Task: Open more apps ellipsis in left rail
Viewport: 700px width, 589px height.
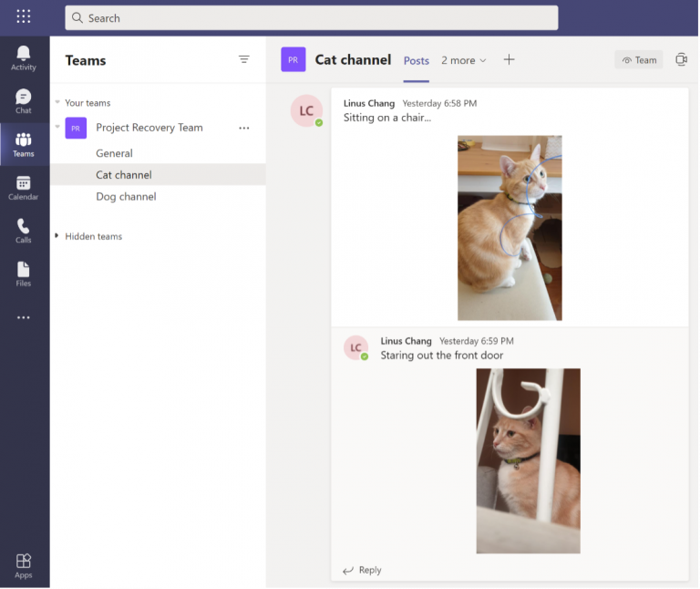Action: [24, 317]
